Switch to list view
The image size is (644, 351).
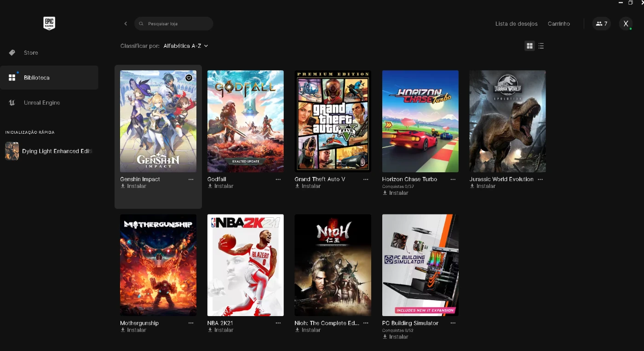click(541, 46)
